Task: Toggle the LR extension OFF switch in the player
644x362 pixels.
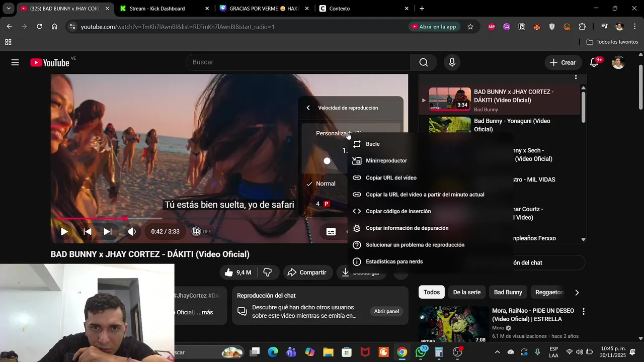Action: click(201, 232)
